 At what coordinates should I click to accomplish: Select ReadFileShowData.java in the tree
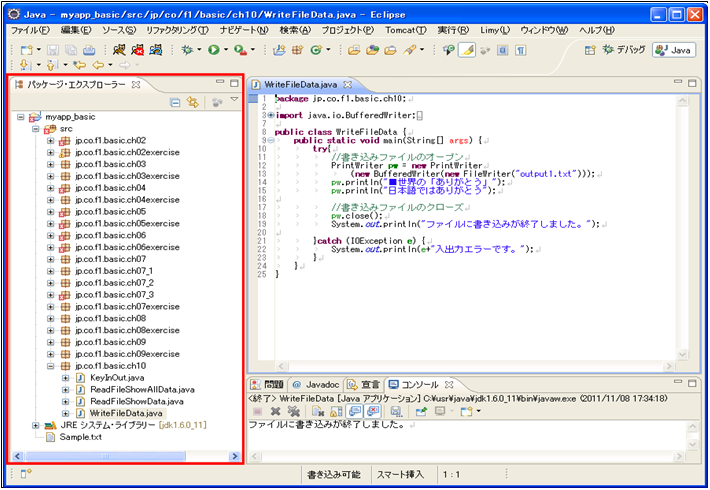pos(135,401)
